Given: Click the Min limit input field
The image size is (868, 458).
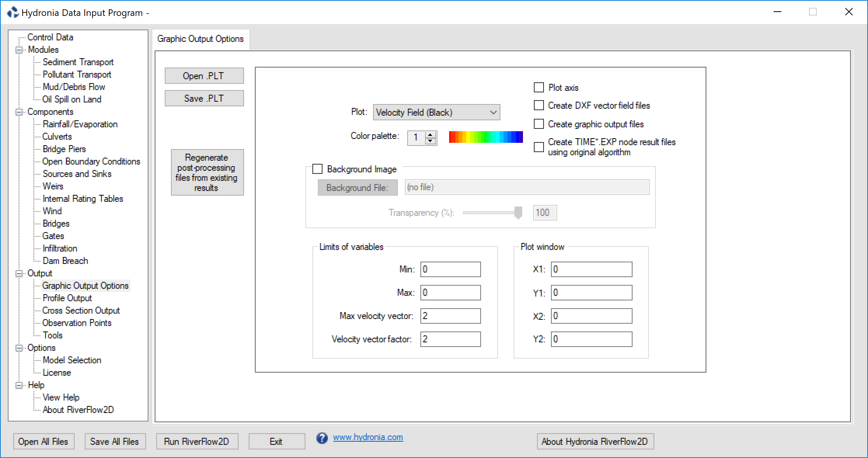Looking at the screenshot, I should click(x=451, y=269).
